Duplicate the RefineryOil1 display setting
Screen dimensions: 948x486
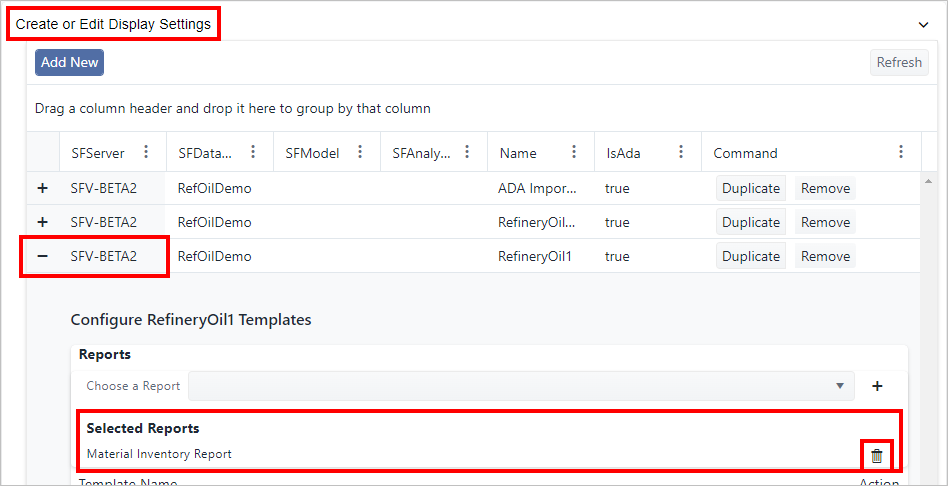(x=750, y=256)
